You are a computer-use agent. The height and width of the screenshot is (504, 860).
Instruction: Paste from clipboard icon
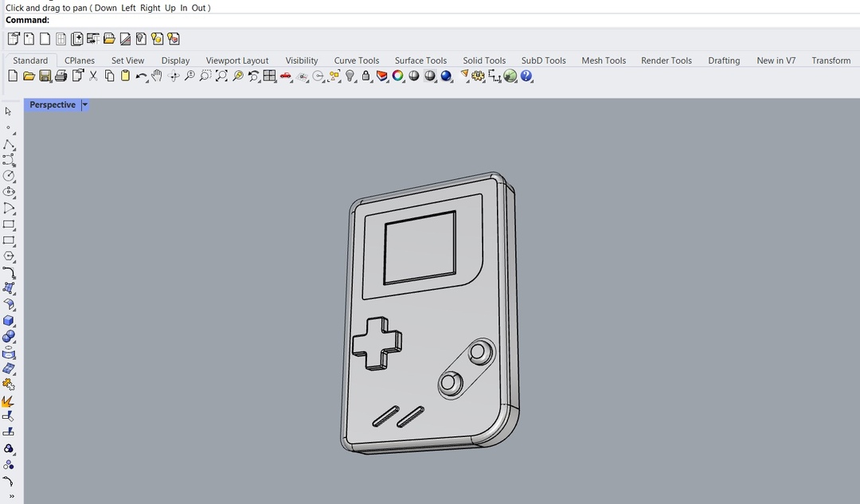[125, 76]
